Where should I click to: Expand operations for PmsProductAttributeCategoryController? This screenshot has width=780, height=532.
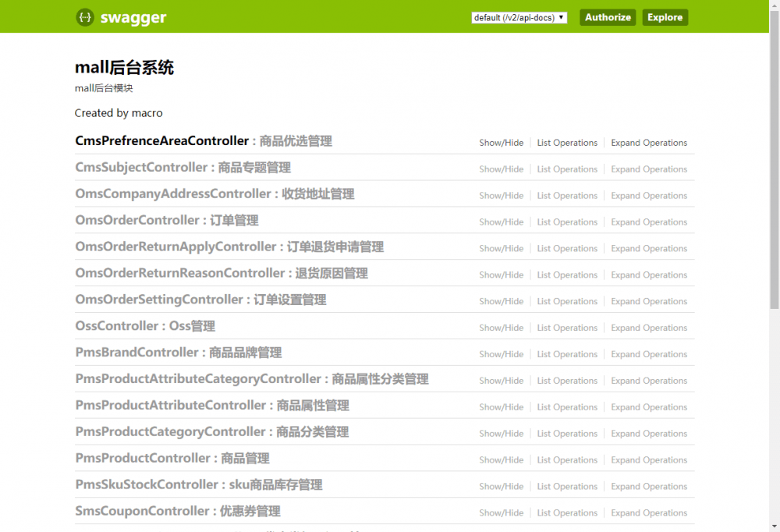click(649, 380)
